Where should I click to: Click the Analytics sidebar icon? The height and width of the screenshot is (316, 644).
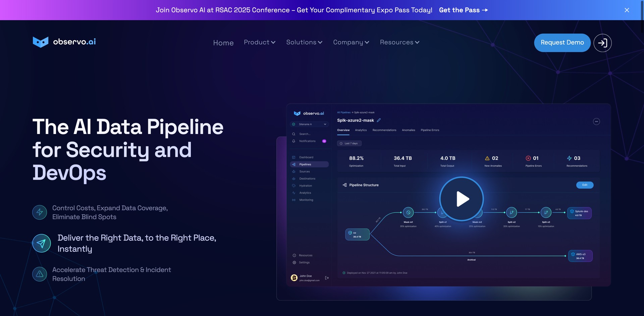[293, 193]
